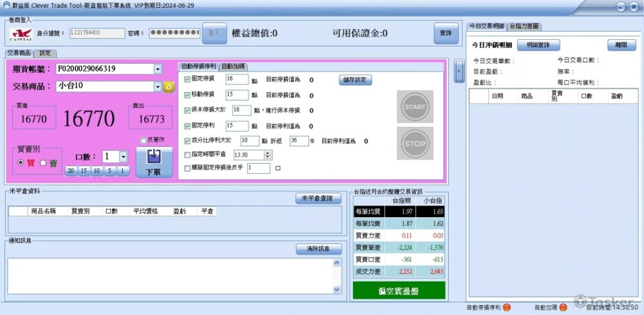Click the 百分比停利 points input showing 10

point(250,141)
